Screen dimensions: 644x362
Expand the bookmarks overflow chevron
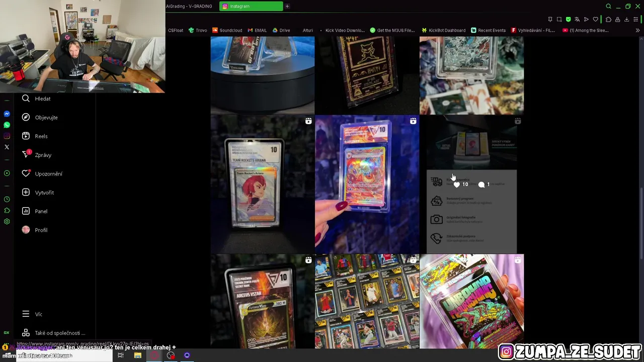(637, 30)
